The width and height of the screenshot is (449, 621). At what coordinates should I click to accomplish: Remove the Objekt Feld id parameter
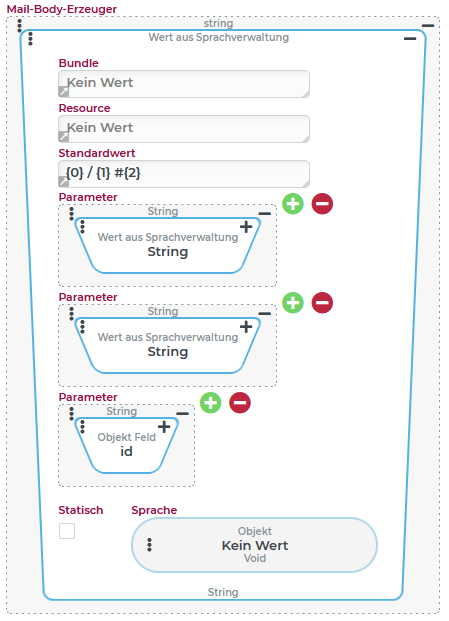click(240, 403)
